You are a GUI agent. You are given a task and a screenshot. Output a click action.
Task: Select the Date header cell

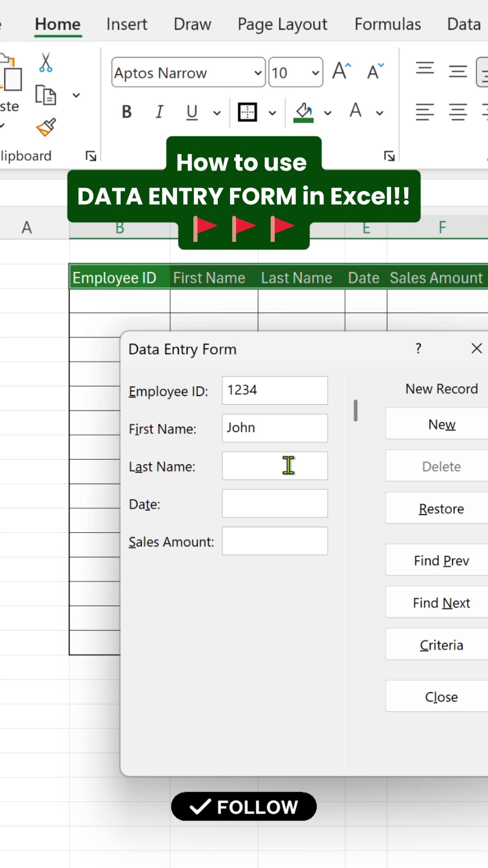(x=366, y=277)
